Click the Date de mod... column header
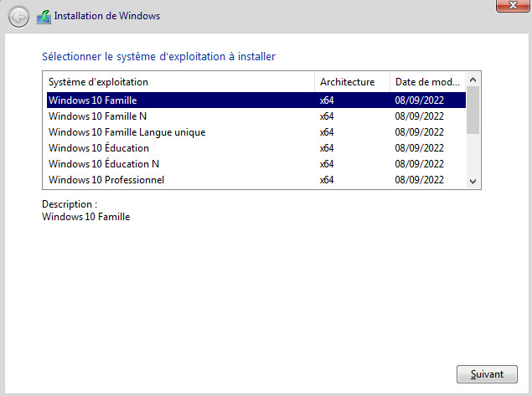This screenshot has width=532, height=396. 427,82
